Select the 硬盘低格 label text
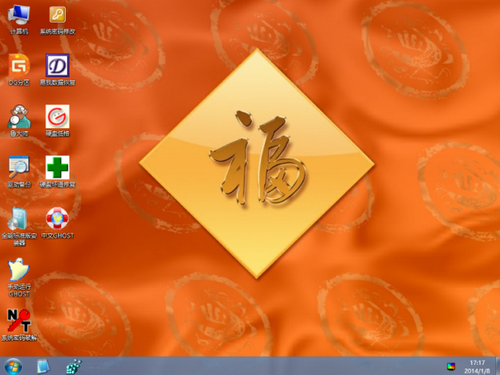500x375 pixels. click(x=57, y=133)
